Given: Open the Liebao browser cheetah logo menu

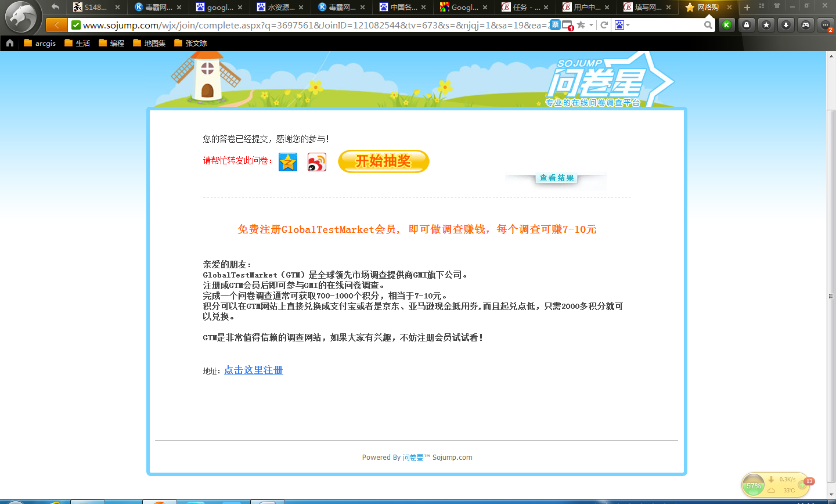Looking at the screenshot, I should [x=21, y=17].
